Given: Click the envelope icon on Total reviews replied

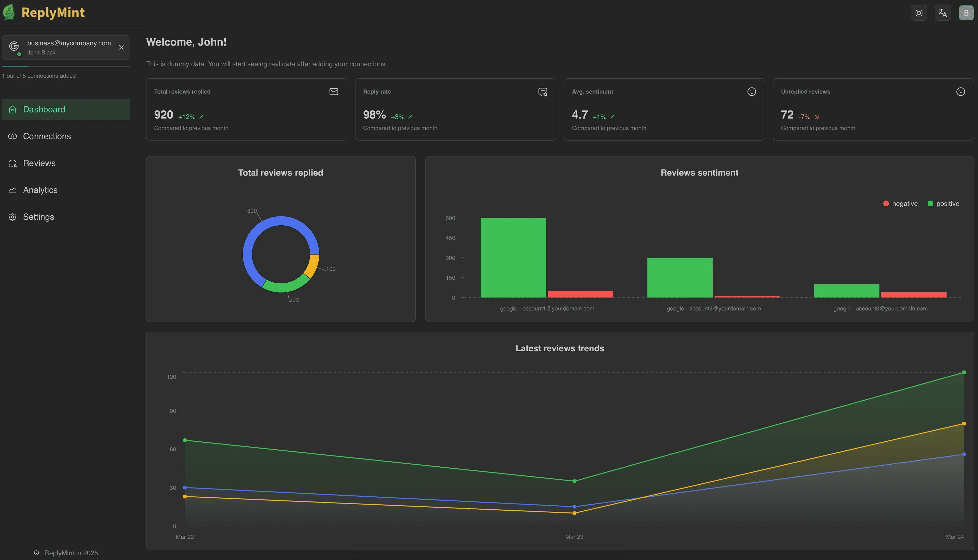Looking at the screenshot, I should click(334, 92).
